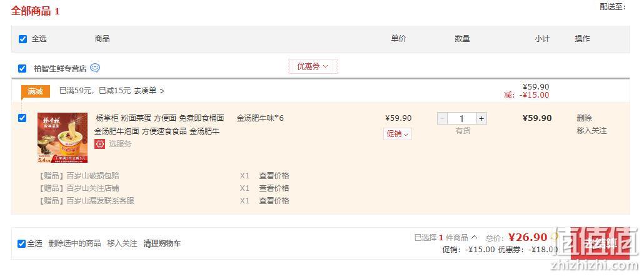Move item to favorites with 移入关注
The width and height of the screenshot is (644, 276).
[x=591, y=131]
